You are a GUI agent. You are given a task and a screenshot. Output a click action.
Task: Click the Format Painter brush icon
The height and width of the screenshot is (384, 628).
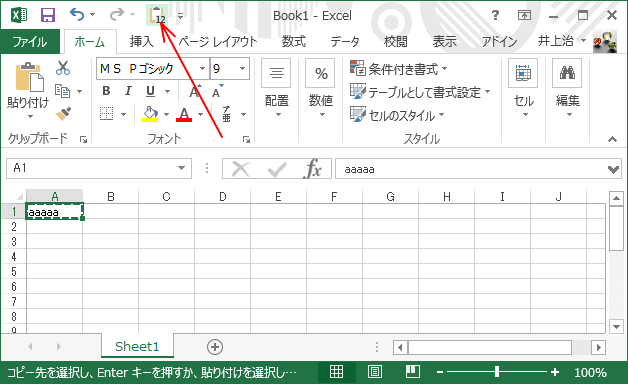63,114
